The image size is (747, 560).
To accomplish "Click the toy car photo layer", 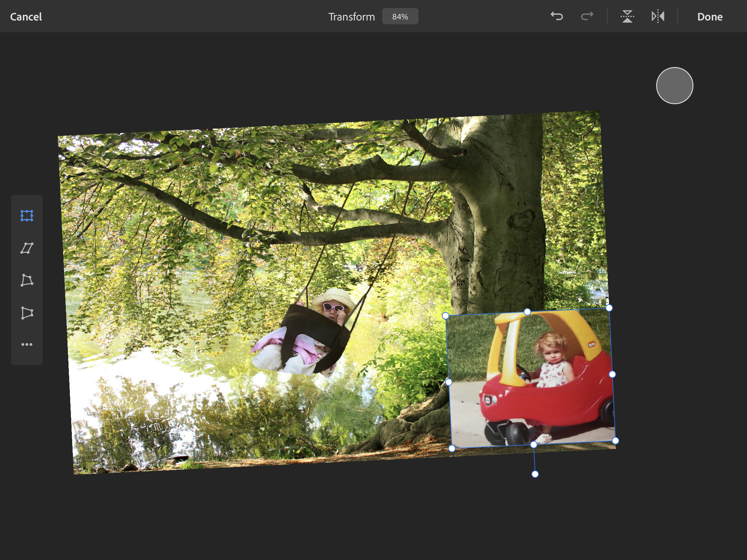I will point(531,378).
